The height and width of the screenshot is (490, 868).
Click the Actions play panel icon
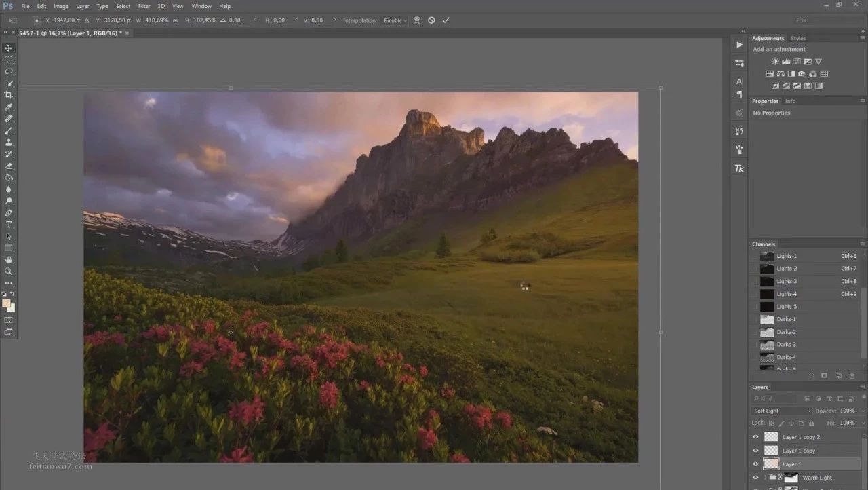pyautogui.click(x=739, y=45)
